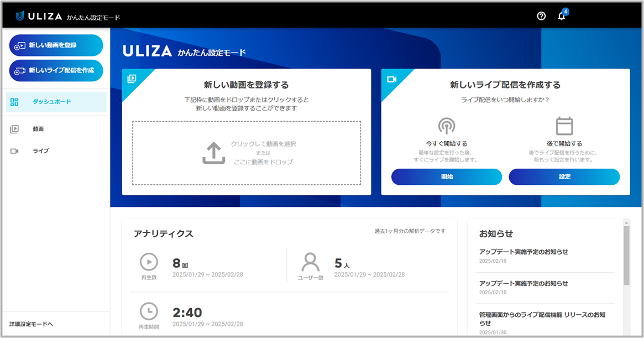
Task: Click the 新しいライブ配信を作成 sidebar button
Action: [x=56, y=70]
